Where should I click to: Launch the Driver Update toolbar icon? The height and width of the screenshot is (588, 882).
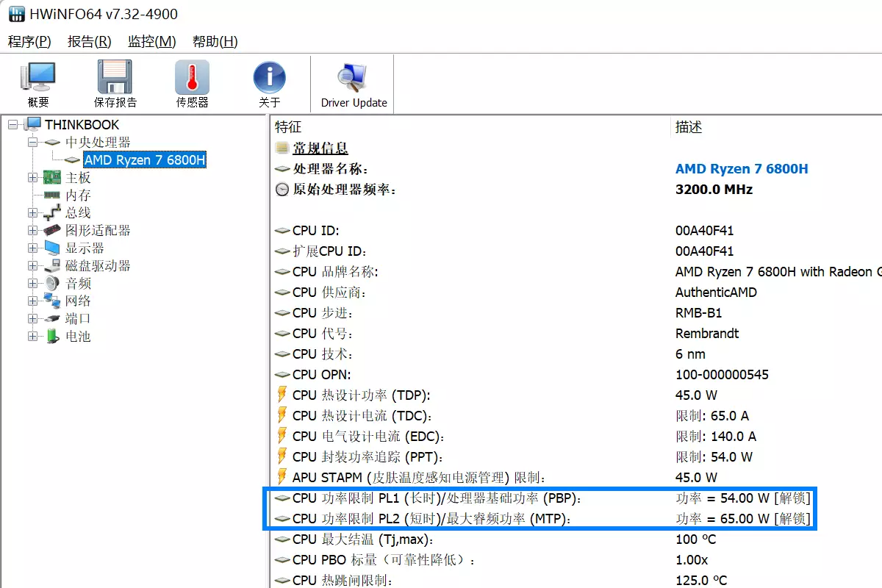coord(354,77)
